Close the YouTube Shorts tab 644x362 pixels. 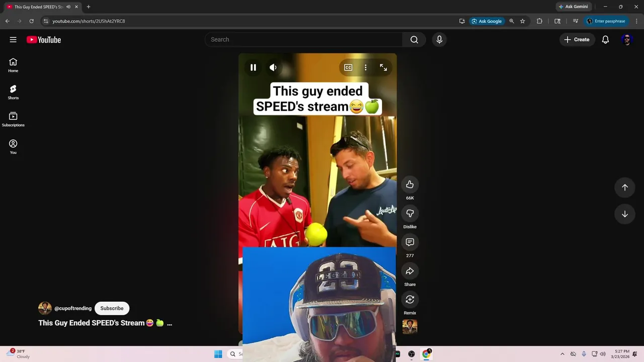pyautogui.click(x=76, y=7)
